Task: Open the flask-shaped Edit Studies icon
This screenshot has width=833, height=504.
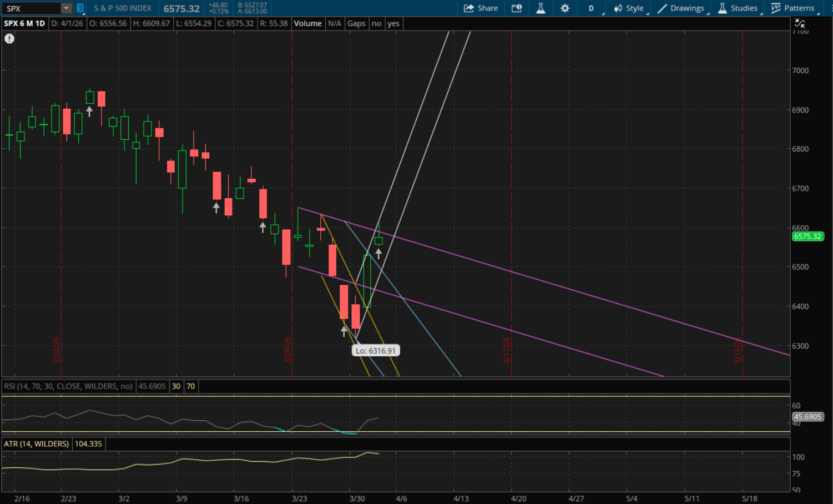Action: pyautogui.click(x=541, y=8)
